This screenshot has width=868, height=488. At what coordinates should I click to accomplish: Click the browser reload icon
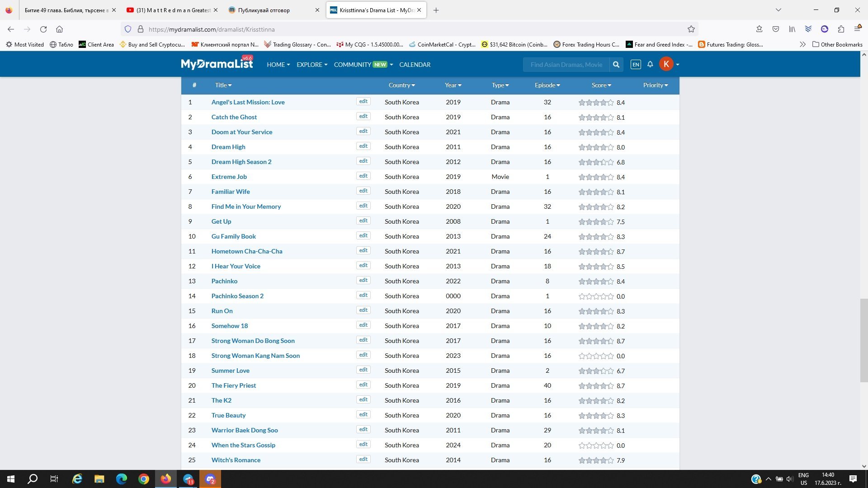pos(43,29)
